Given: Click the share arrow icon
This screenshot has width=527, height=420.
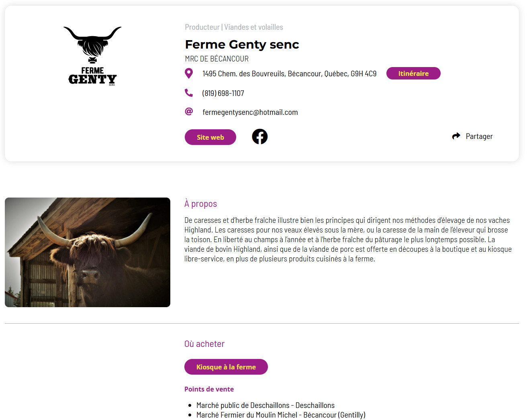Looking at the screenshot, I should (x=456, y=136).
